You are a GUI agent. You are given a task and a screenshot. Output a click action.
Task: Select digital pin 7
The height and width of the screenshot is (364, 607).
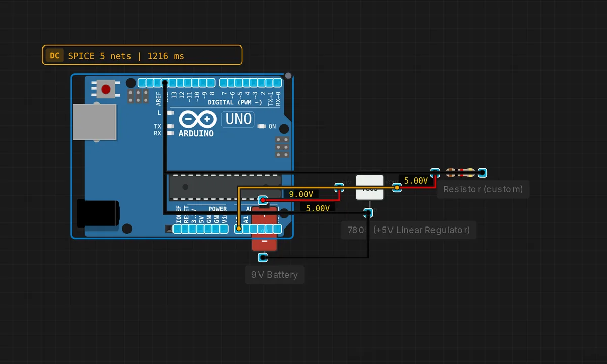[x=223, y=83]
